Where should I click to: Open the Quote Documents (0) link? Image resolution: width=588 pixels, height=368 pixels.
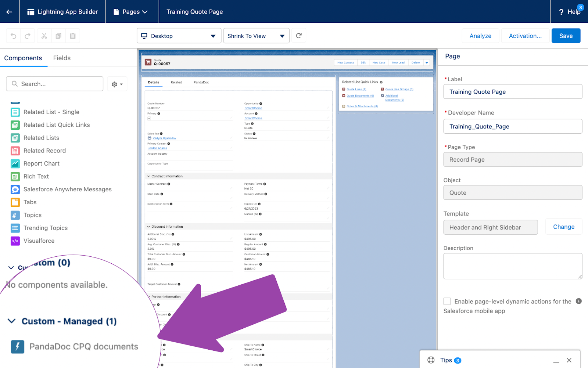tap(360, 96)
